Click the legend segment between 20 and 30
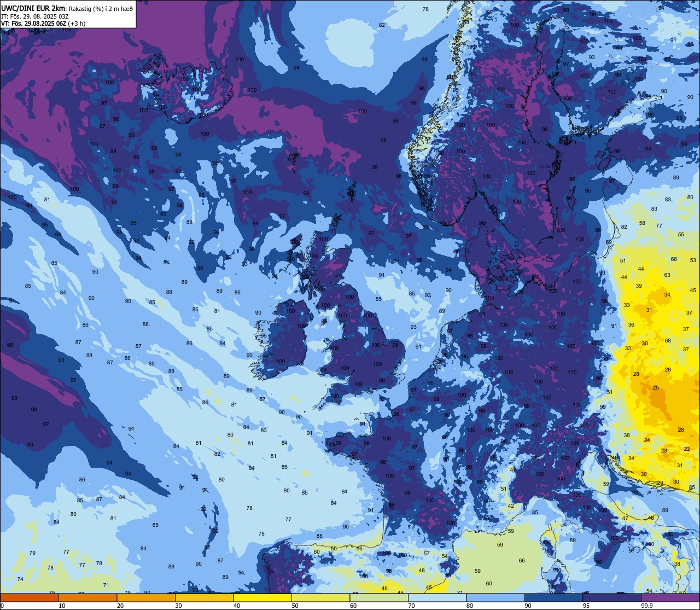This screenshot has width=700, height=610. pos(146,597)
